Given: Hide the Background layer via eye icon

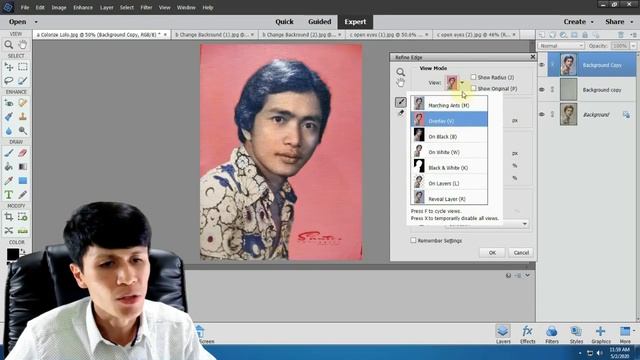Looking at the screenshot, I should pyautogui.click(x=542, y=115).
